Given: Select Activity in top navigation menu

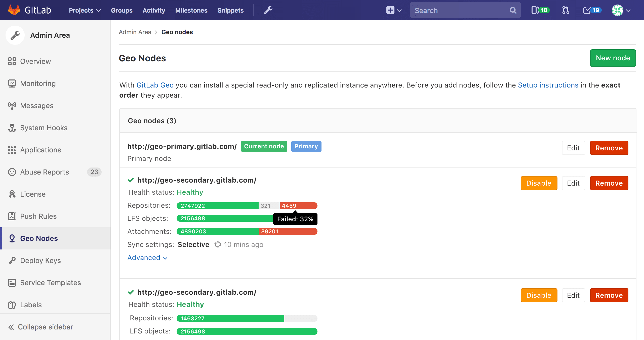Looking at the screenshot, I should (x=155, y=10).
